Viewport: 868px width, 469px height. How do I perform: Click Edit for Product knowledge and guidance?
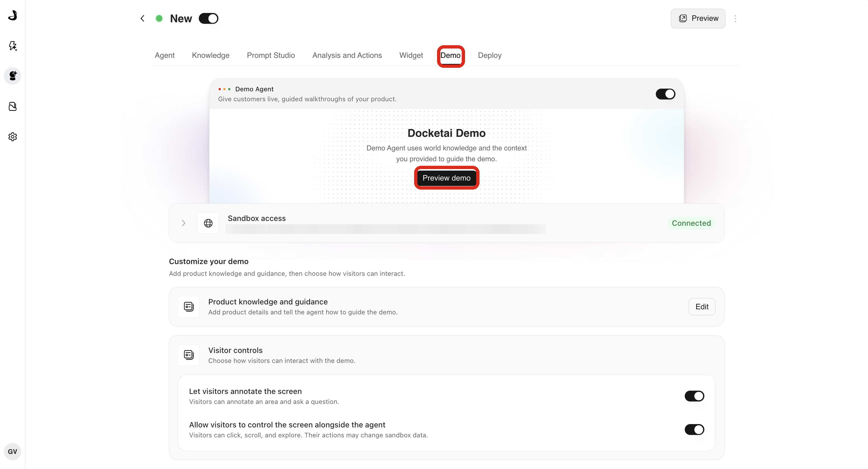click(x=702, y=307)
